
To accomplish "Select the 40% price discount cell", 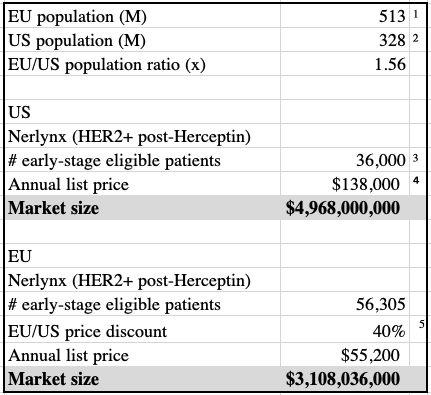I will pos(345,329).
